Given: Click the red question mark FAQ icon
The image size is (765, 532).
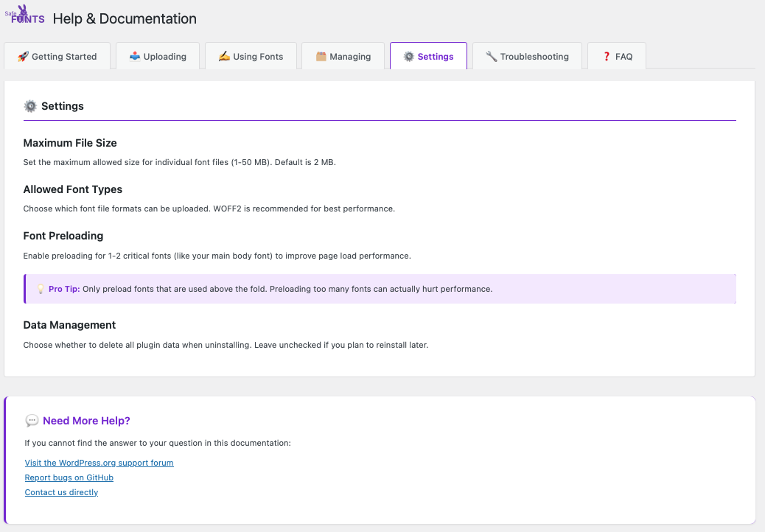Looking at the screenshot, I should 607,57.
